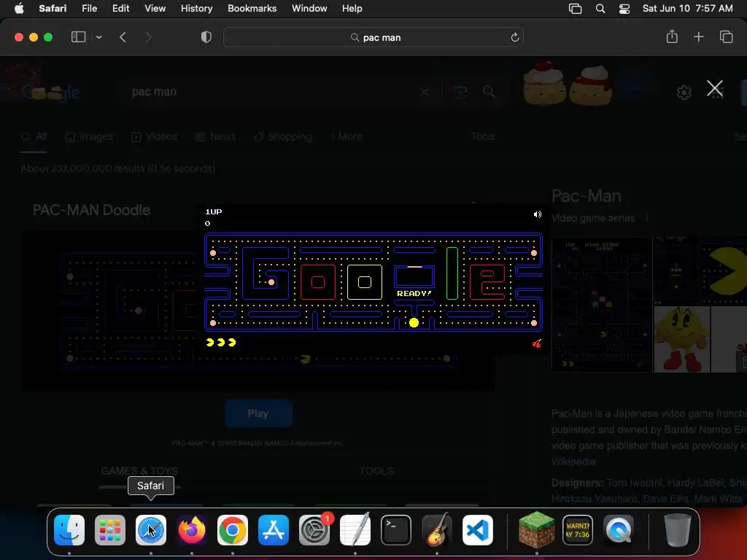
Task: Open a new tab with plus button
Action: 698,36
